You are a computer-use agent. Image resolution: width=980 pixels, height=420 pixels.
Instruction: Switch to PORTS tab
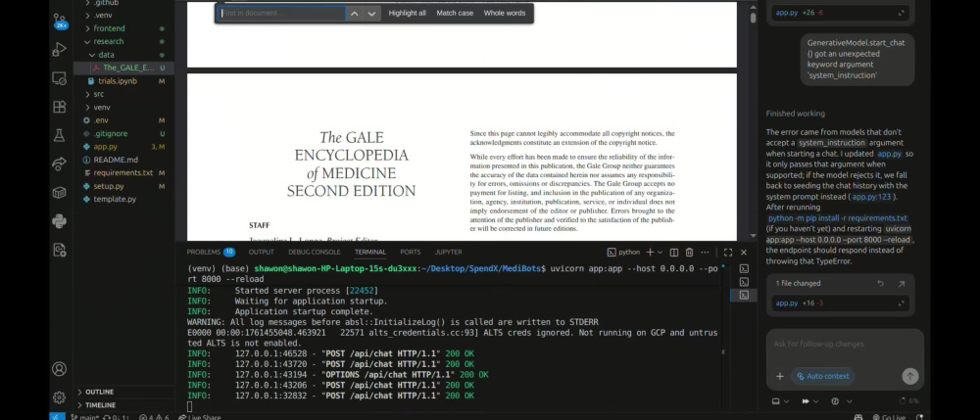coord(410,253)
